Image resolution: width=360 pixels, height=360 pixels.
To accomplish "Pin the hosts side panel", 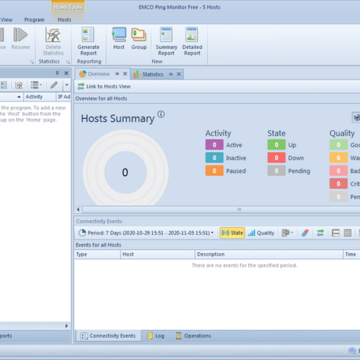I will 57,73.
